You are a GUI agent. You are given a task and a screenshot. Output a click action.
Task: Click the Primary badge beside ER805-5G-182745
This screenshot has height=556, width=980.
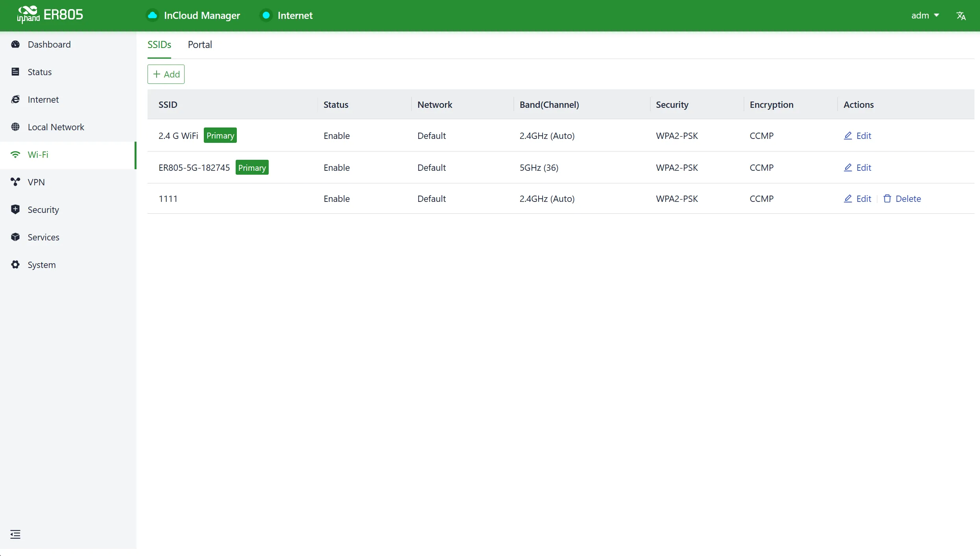252,167
